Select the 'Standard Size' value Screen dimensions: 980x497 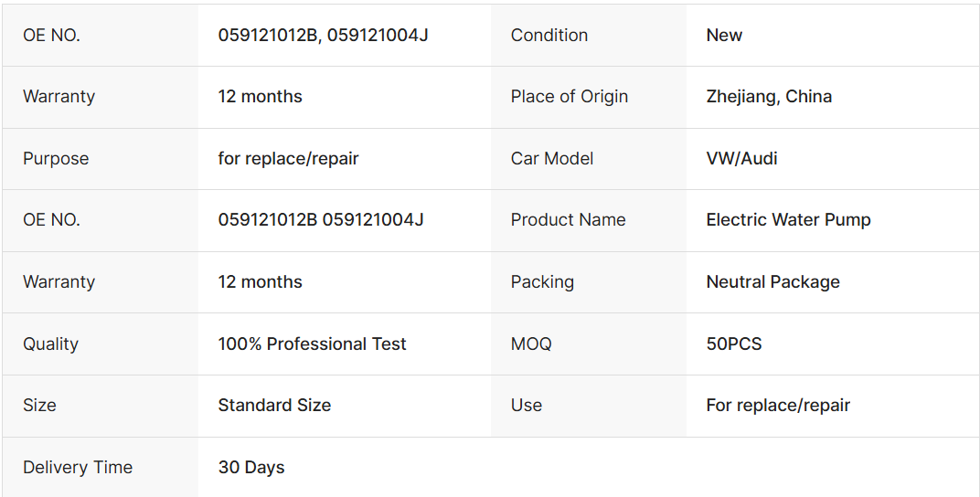click(274, 406)
